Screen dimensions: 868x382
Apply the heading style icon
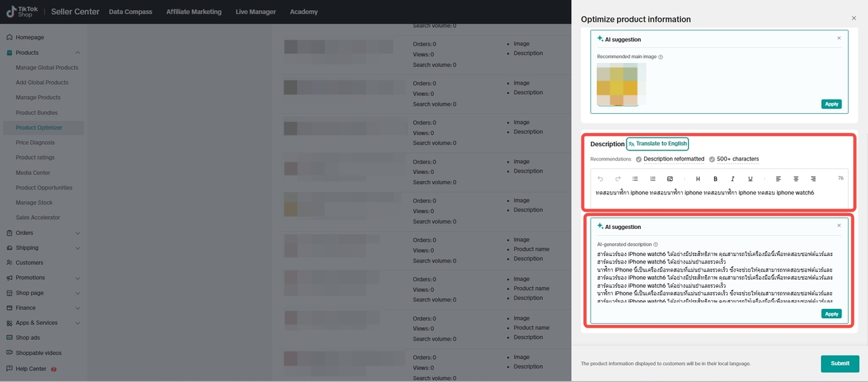coord(698,179)
